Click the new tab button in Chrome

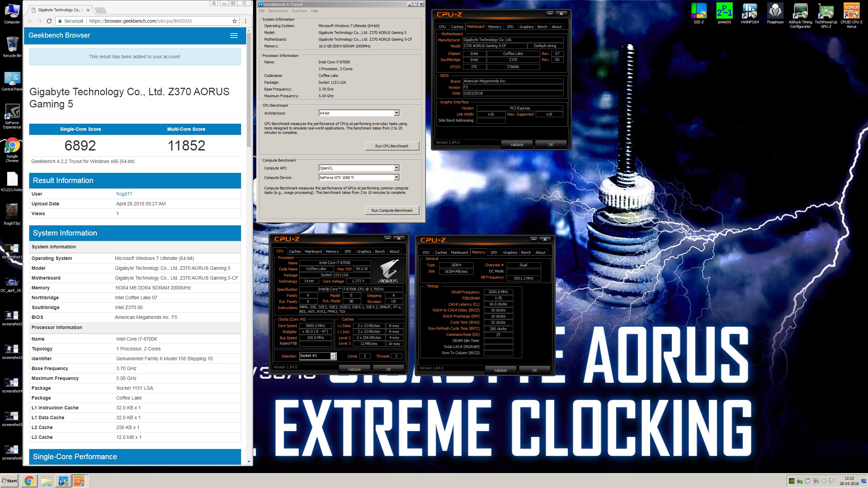point(100,10)
